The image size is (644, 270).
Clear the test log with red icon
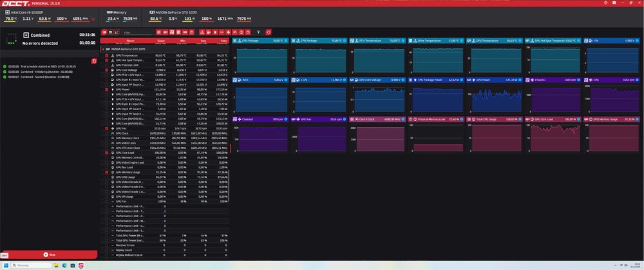click(94, 61)
